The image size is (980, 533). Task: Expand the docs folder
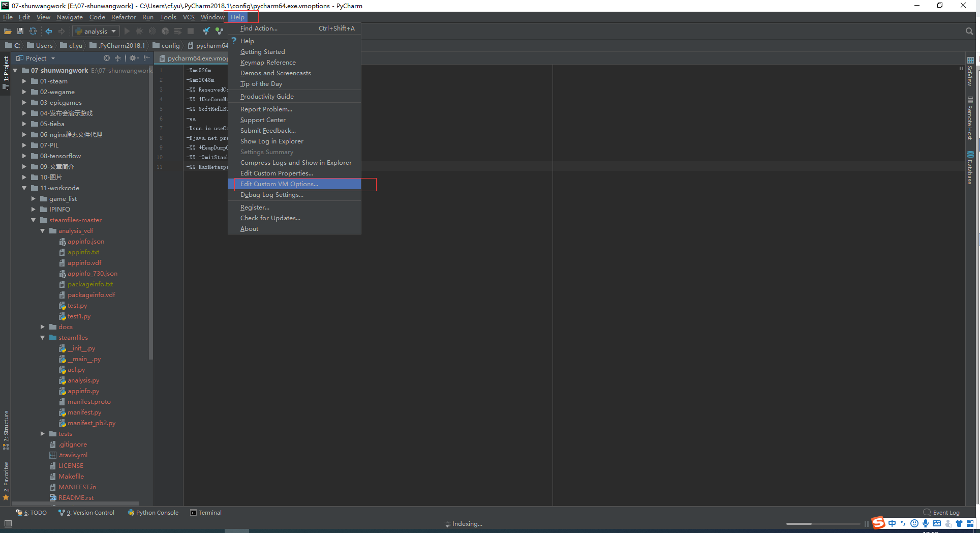(x=42, y=327)
